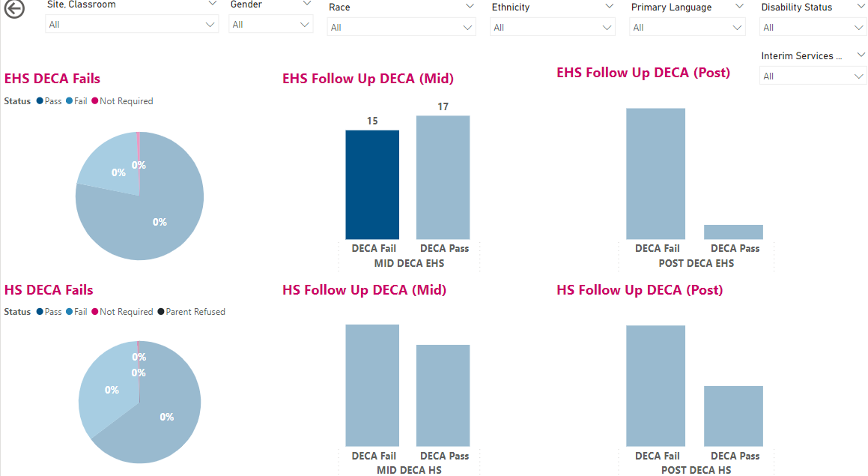Go back with the circled arrow icon
The width and height of the screenshot is (868, 476).
click(14, 9)
